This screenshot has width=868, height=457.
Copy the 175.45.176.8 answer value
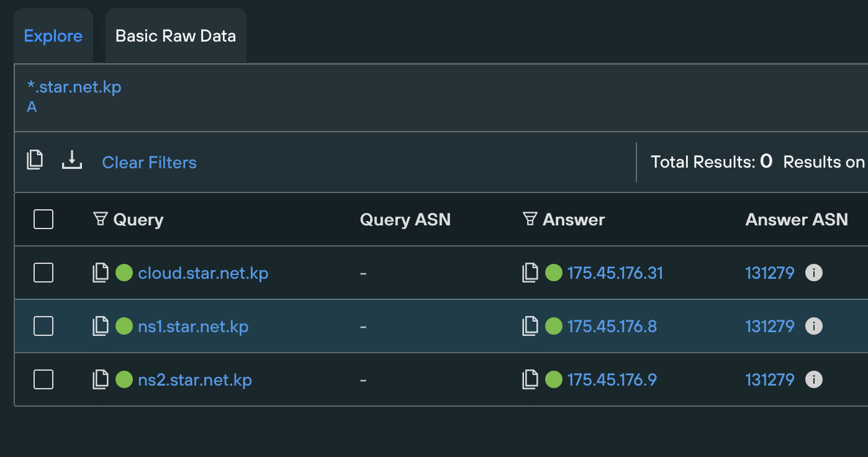[x=530, y=327]
